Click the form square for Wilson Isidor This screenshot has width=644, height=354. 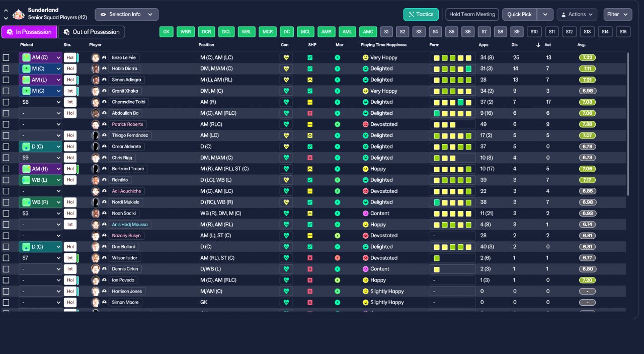pyautogui.click(x=437, y=258)
